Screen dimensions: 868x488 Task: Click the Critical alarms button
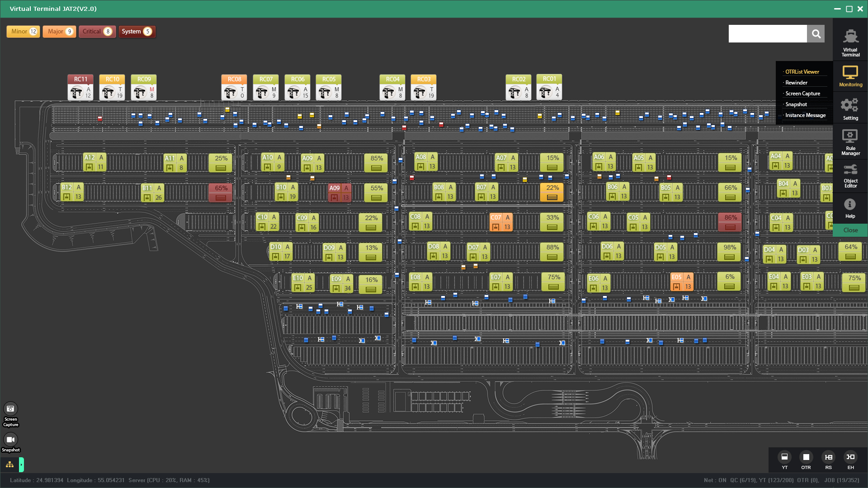[x=97, y=32]
